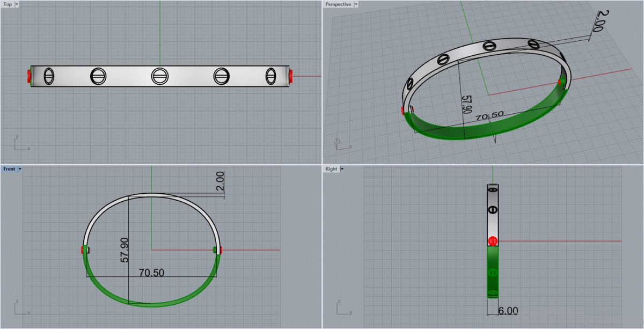This screenshot has width=644, height=329.
Task: Click the 57.90 dimension text in Perspective view
Action: (466, 105)
